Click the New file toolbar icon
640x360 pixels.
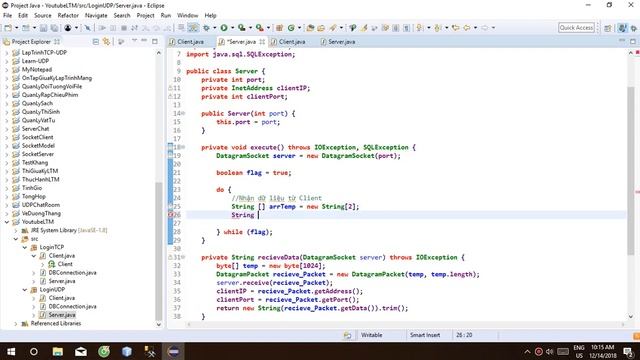pos(8,28)
